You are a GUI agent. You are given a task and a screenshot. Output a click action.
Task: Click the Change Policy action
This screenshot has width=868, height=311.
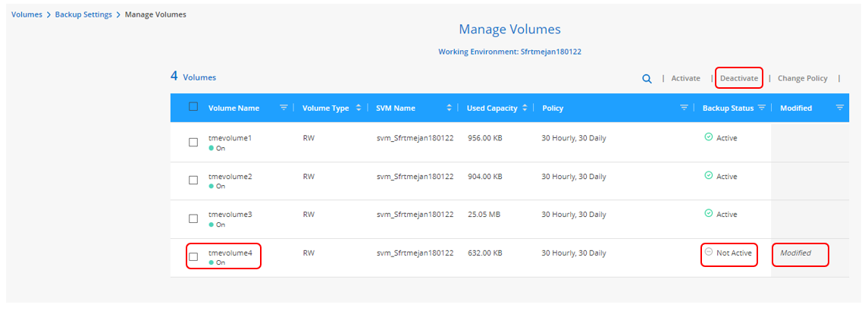tap(803, 79)
